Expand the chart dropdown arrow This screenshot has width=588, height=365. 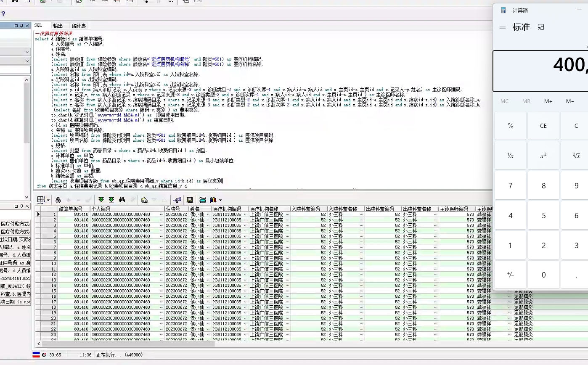coord(220,200)
